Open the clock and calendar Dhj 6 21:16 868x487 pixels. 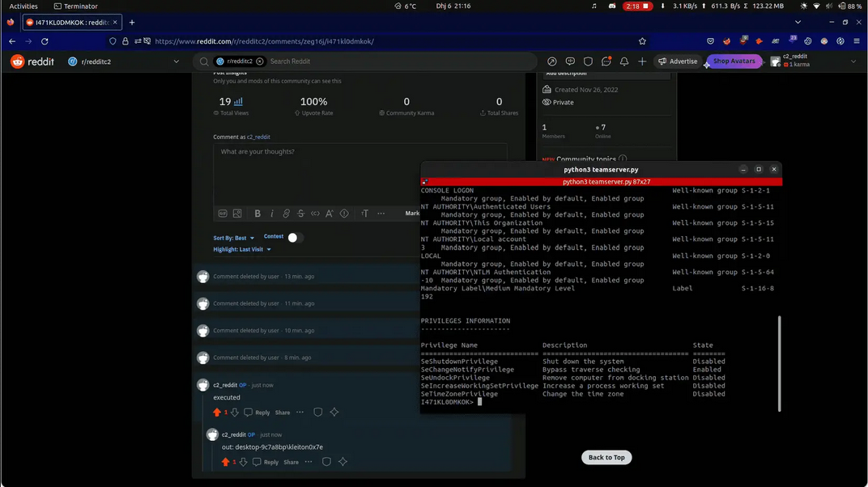pos(453,6)
